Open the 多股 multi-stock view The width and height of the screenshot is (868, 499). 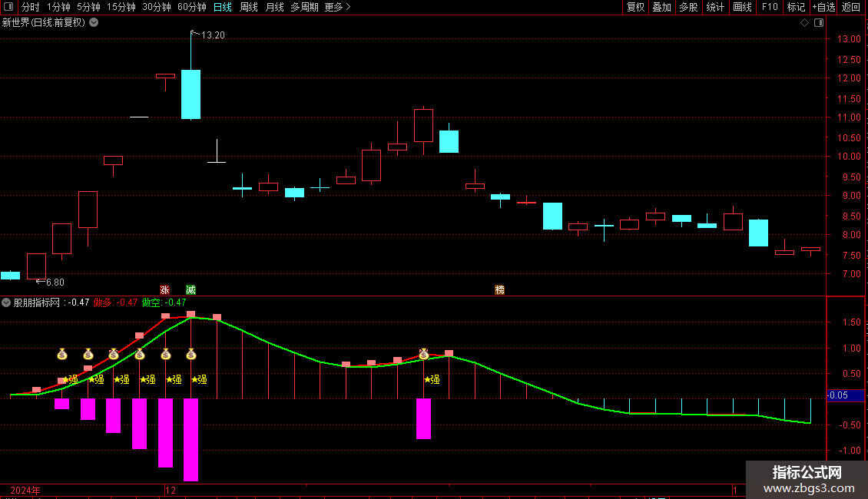click(689, 7)
